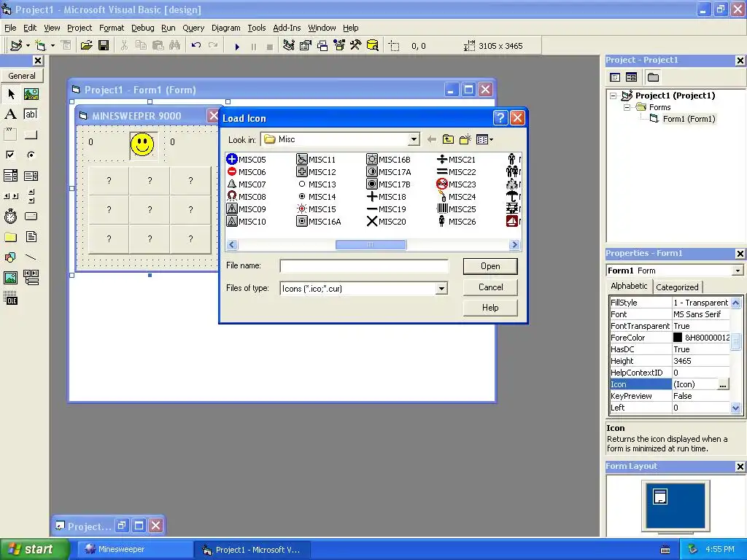The height and width of the screenshot is (560, 747).
Task: Create new folder in Load Icon dialog
Action: 465,139
